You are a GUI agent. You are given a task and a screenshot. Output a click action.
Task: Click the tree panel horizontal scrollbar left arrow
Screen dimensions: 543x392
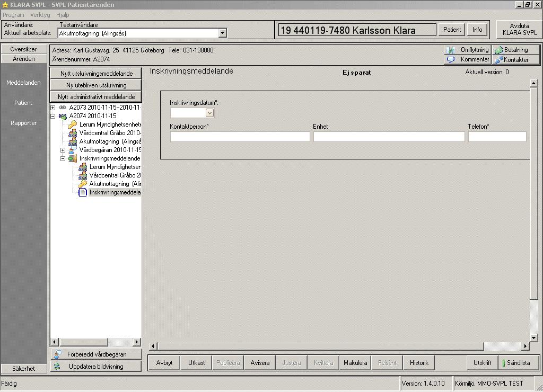click(55, 342)
